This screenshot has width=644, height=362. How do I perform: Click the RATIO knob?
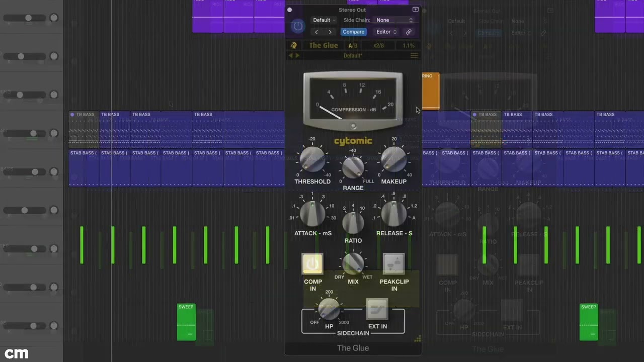click(x=353, y=222)
